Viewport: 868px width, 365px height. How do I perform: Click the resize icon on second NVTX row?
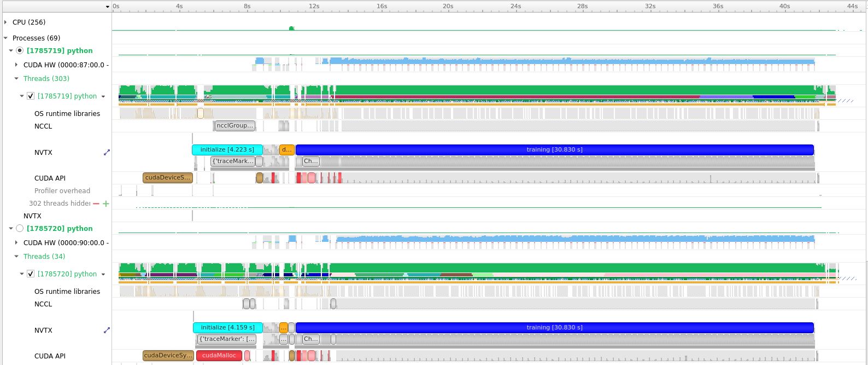(x=107, y=331)
